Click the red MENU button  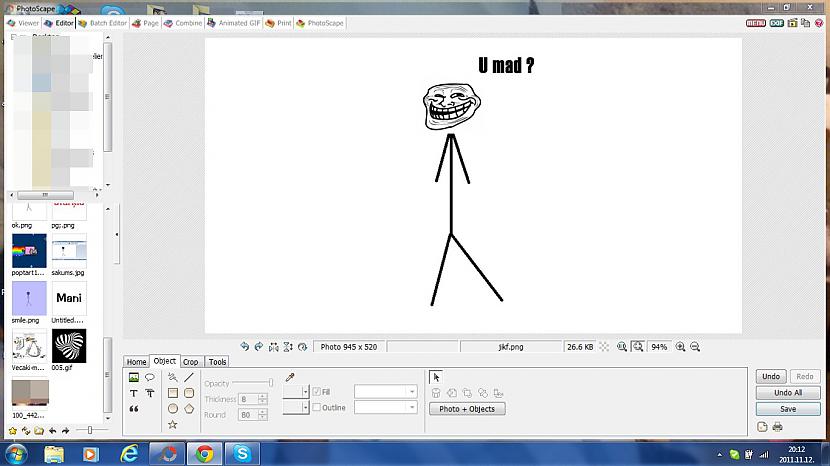click(x=756, y=23)
